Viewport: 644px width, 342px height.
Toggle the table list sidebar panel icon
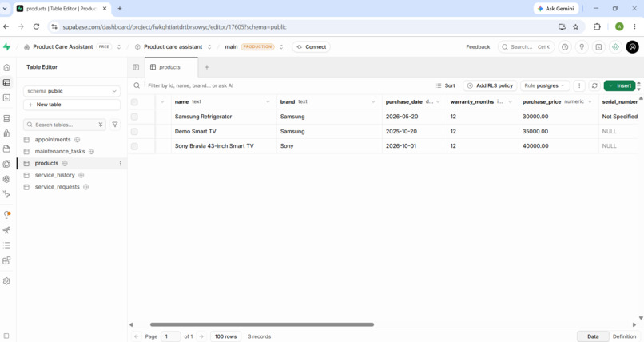coord(136,67)
